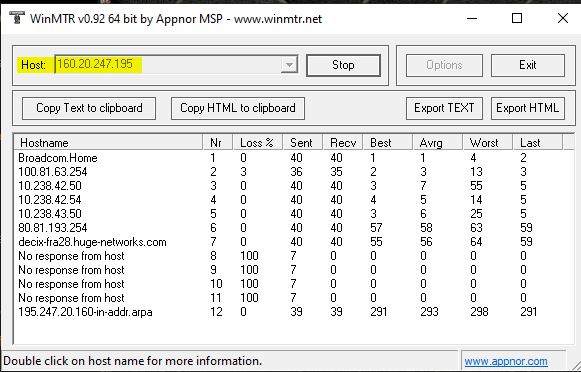Exit the WinMTR application
The height and width of the screenshot is (372, 581).
pos(528,65)
